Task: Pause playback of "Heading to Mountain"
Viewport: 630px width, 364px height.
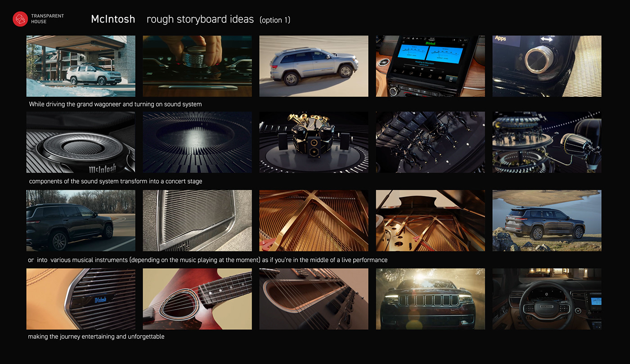Action: [422, 69]
